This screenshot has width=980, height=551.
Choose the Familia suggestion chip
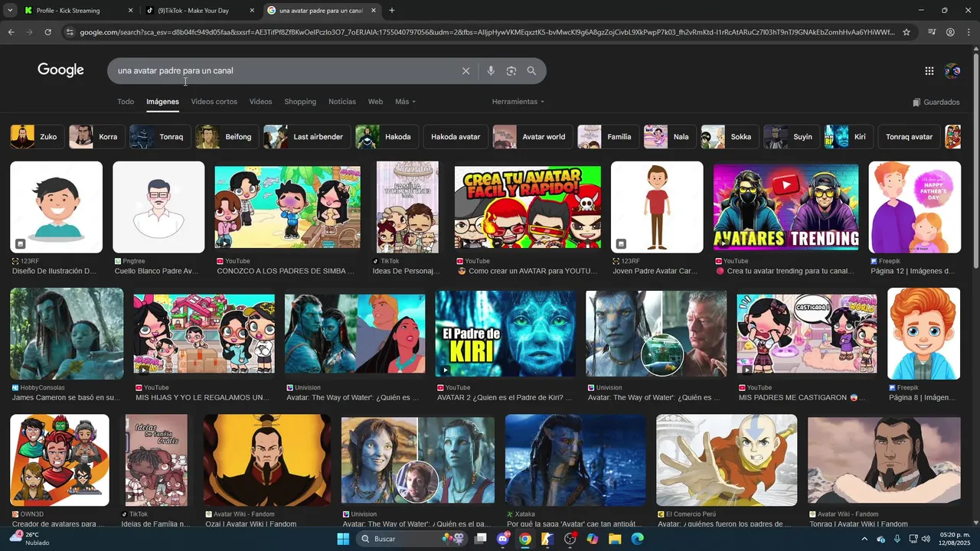pyautogui.click(x=607, y=137)
